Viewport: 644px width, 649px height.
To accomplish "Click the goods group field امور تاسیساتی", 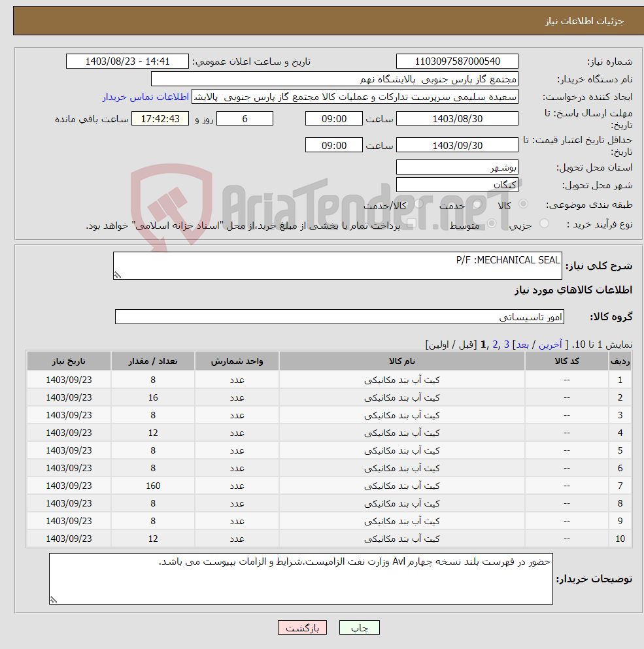I will 339,316.
